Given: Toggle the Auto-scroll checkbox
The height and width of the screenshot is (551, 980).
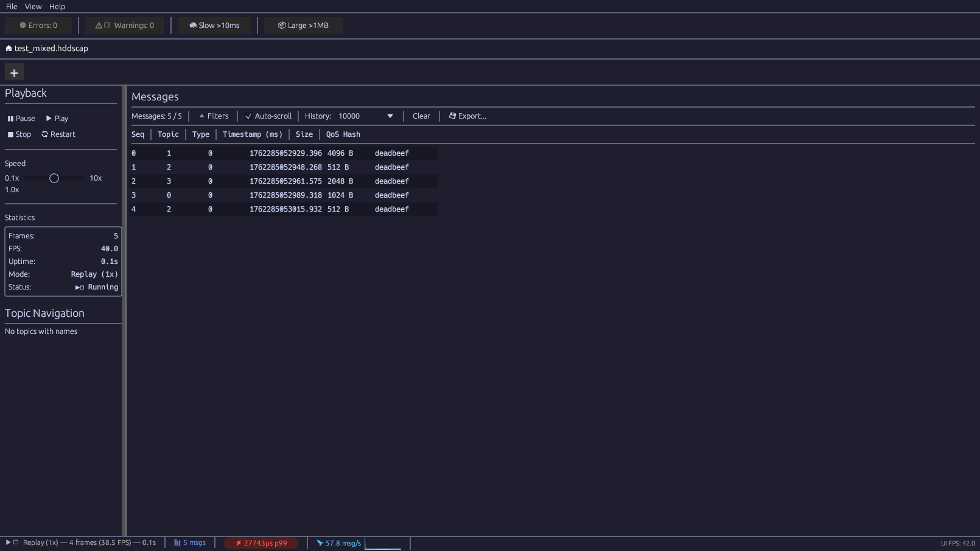Looking at the screenshot, I should (x=268, y=116).
